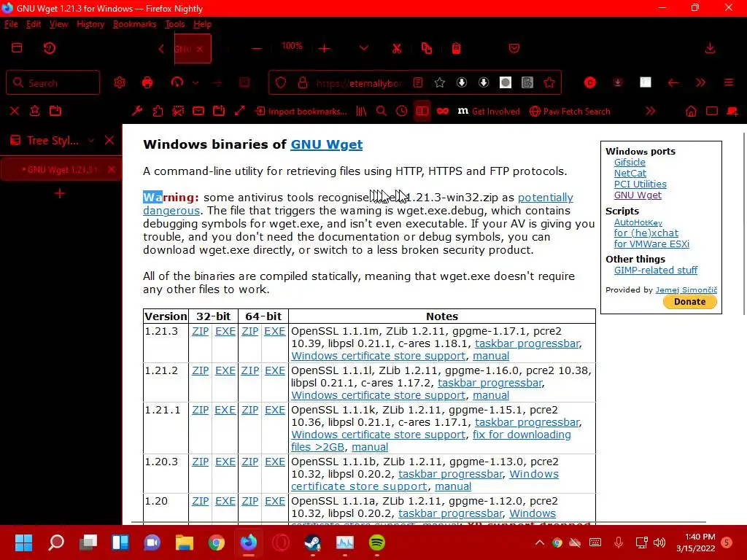Click the red bookmark star outside address bar

coord(549,83)
